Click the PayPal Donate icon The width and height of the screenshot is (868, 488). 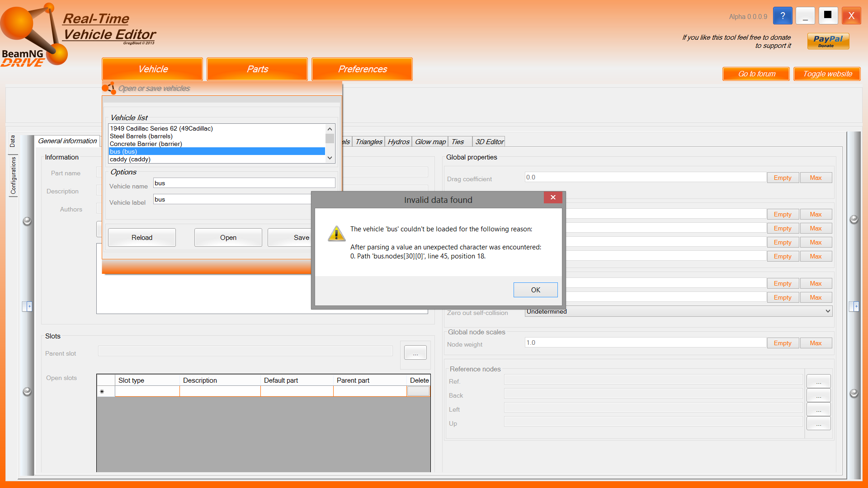[828, 41]
